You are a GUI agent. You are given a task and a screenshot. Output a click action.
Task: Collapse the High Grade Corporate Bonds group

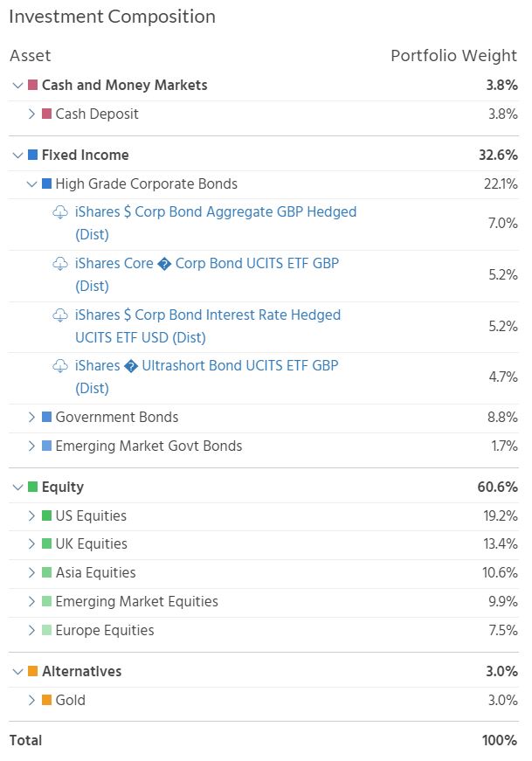(x=32, y=184)
